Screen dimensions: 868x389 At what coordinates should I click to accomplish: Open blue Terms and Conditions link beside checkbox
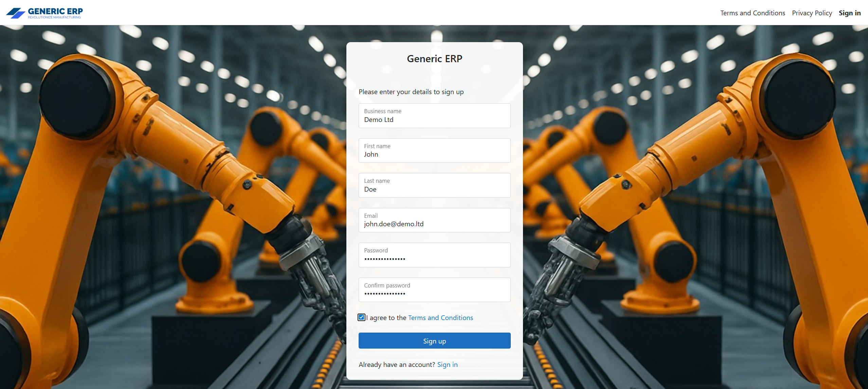pos(440,318)
